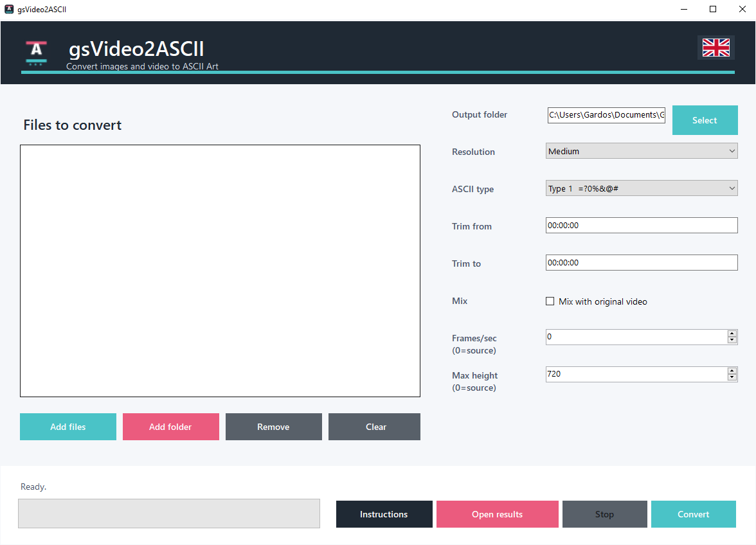756x545 pixels.
Task: Click the Select output folder button
Action: 705,120
